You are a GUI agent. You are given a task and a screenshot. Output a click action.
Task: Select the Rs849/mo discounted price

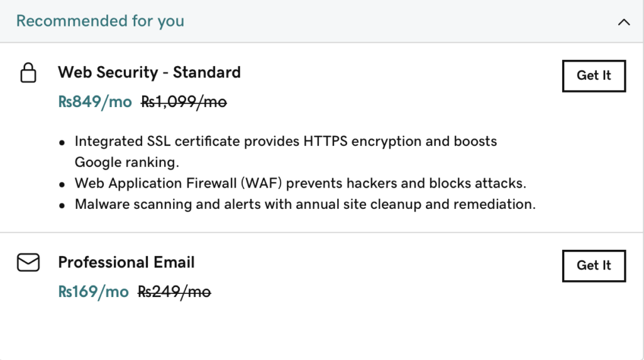pos(95,102)
